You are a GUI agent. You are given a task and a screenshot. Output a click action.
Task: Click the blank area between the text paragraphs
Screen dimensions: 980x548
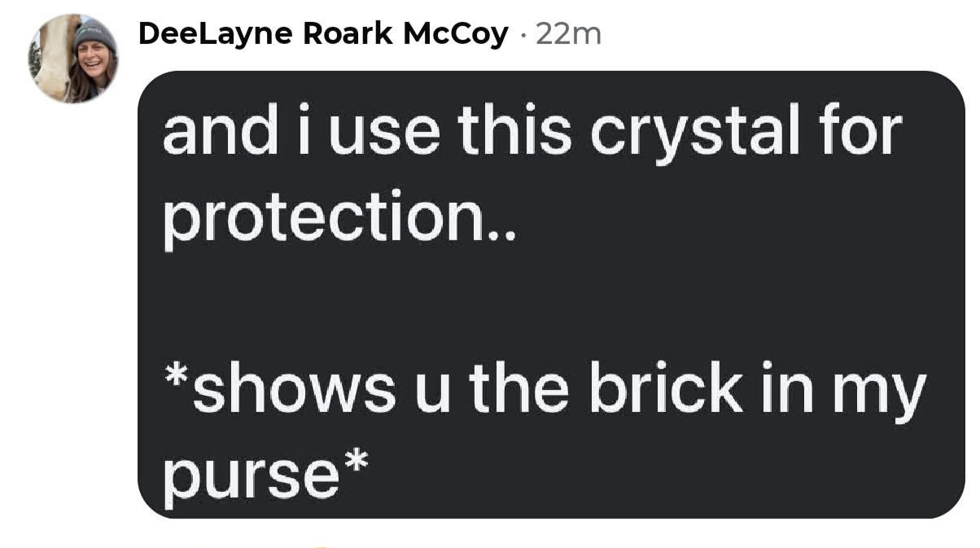pyautogui.click(x=551, y=305)
